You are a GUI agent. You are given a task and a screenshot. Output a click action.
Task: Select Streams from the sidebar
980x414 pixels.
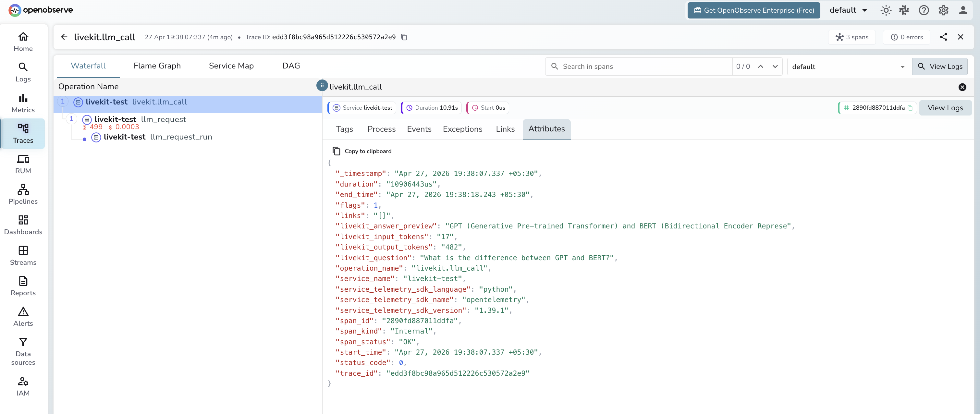coord(23,255)
